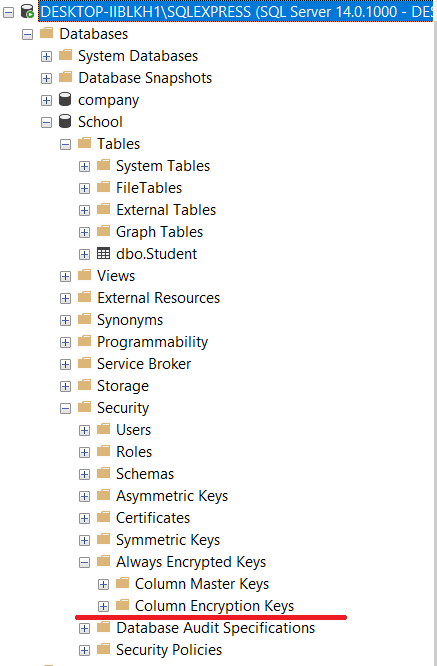Collapse the School database node

click(46, 122)
